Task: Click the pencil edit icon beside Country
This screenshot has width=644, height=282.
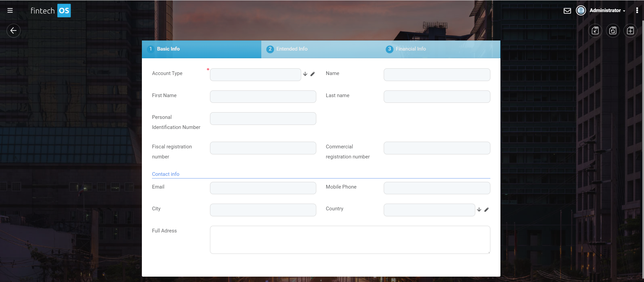Action: [486, 210]
